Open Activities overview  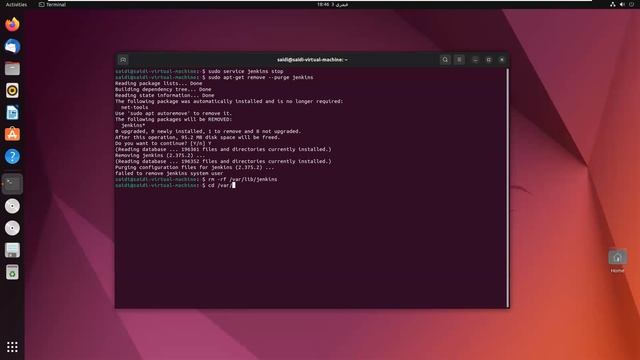[x=16, y=4]
